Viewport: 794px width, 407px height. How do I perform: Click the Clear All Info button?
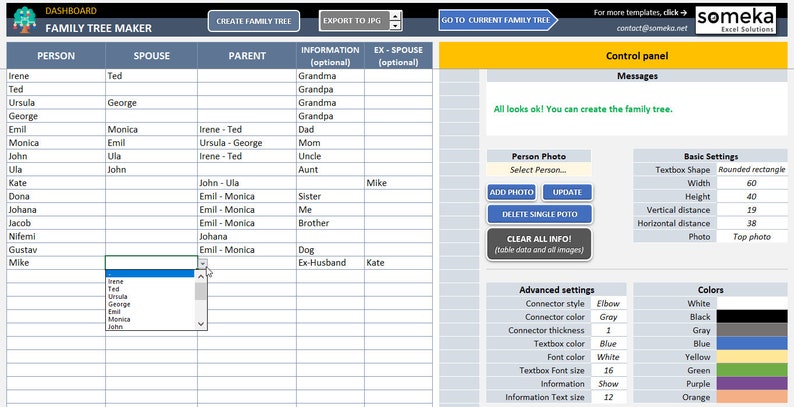point(539,244)
